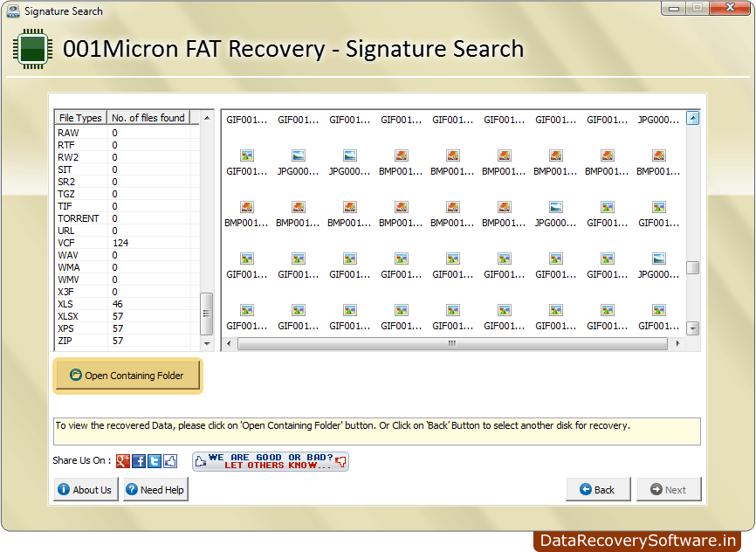Share on Google Plus icon
Screen dimensions: 756x552
click(123, 461)
